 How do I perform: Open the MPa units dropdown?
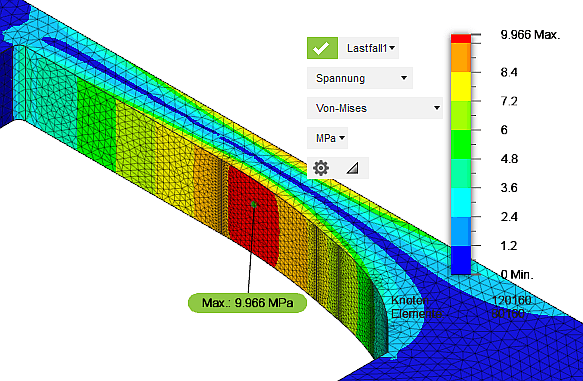[327, 138]
